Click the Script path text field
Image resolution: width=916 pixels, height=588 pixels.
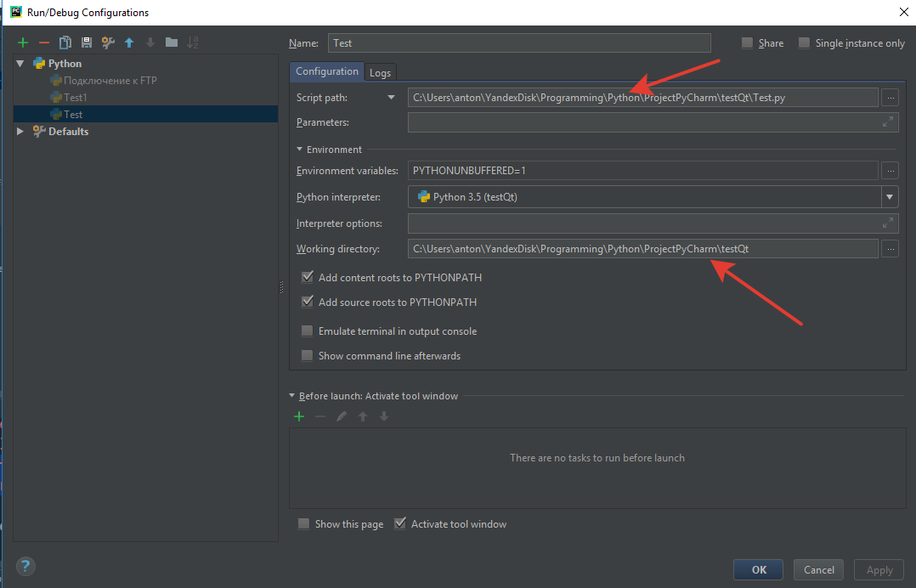click(x=642, y=98)
